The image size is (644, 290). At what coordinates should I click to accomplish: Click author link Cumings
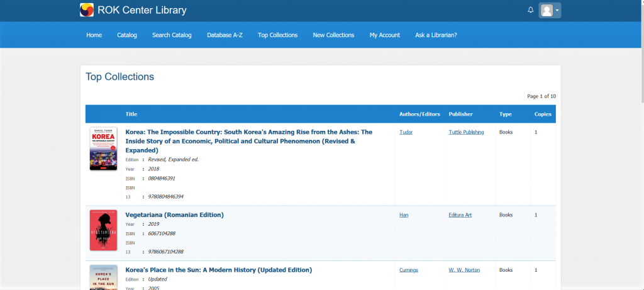409,270
